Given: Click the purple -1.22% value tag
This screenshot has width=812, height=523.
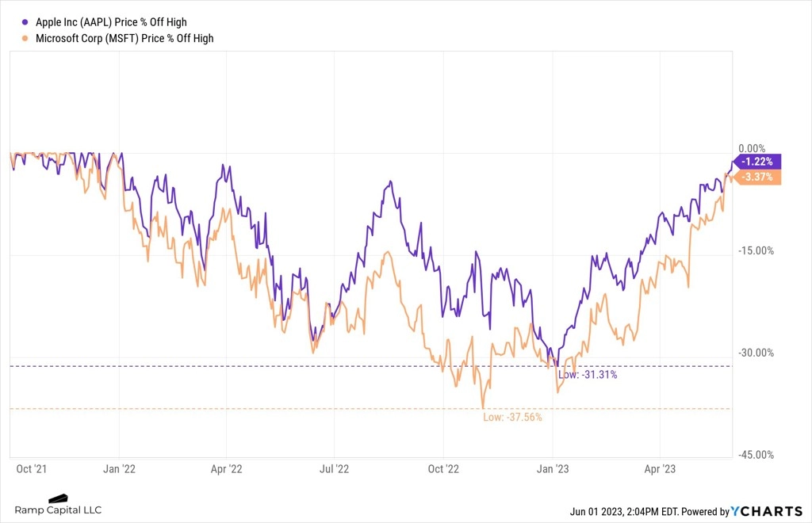Looking at the screenshot, I should click(757, 162).
